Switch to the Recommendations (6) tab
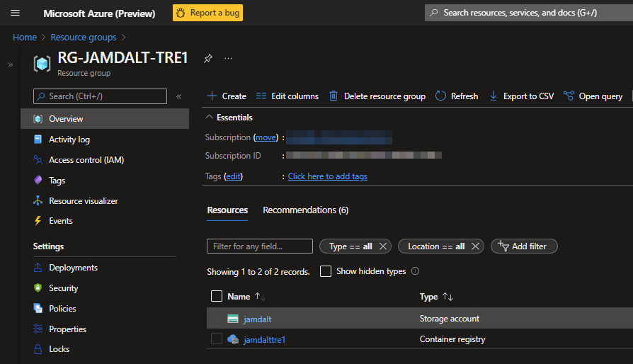Screen dimensions: 633x364 [305, 210]
